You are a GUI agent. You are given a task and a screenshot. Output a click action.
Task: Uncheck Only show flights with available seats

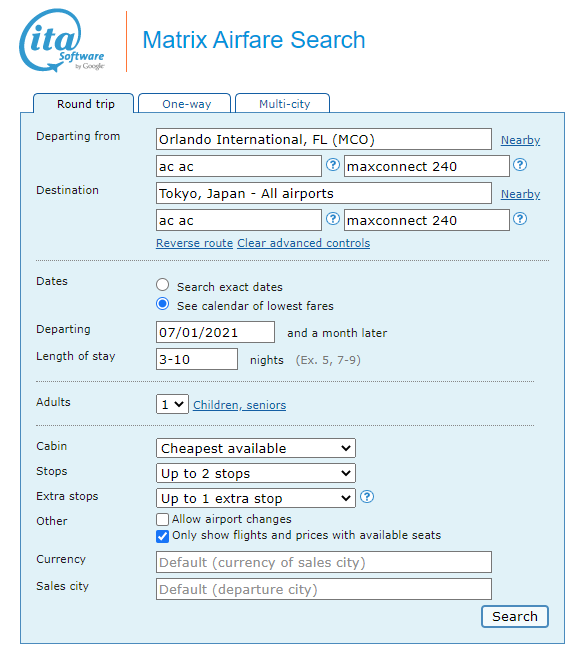[x=162, y=536]
